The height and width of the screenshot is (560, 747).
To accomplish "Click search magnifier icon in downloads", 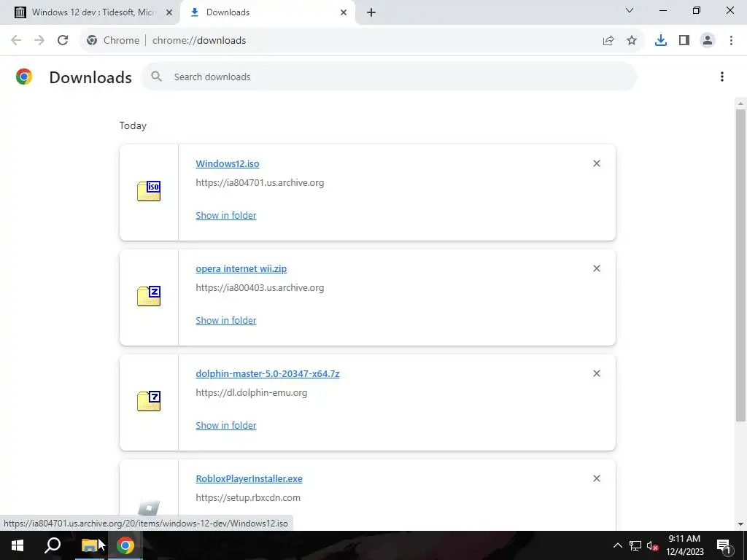I will tap(156, 77).
